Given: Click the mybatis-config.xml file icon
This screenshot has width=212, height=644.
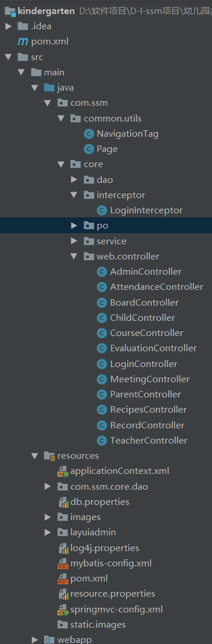Looking at the screenshot, I should [63, 563].
